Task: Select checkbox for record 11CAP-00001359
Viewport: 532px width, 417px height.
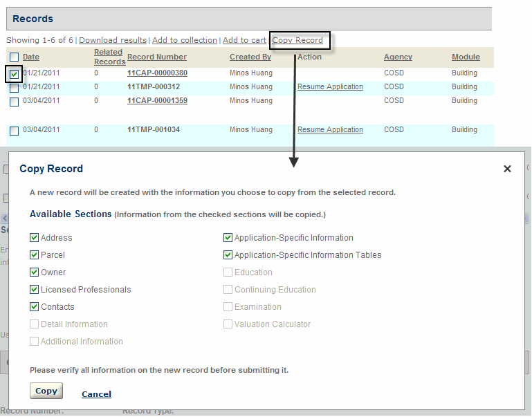Action: click(15, 102)
